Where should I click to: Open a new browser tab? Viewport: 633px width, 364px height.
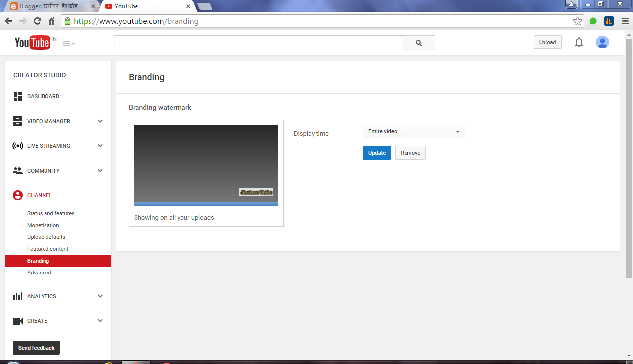pos(204,6)
